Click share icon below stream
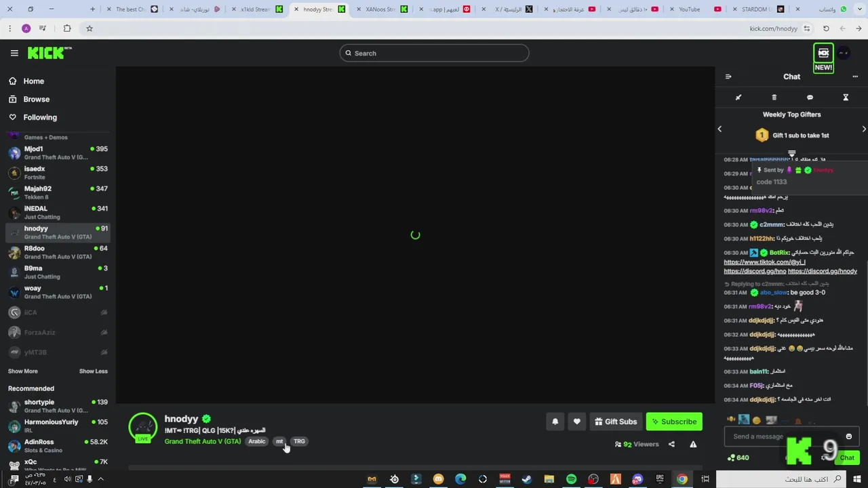 [671, 445]
